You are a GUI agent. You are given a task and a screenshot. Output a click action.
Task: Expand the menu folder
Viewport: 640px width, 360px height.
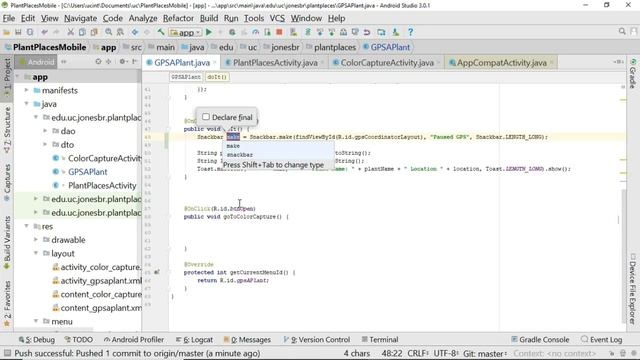[36, 321]
